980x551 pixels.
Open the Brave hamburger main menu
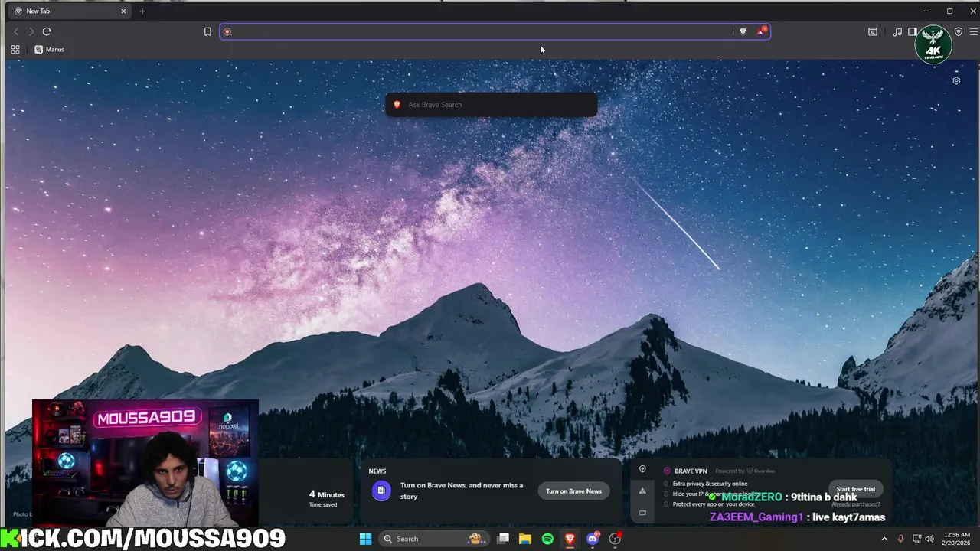point(974,31)
